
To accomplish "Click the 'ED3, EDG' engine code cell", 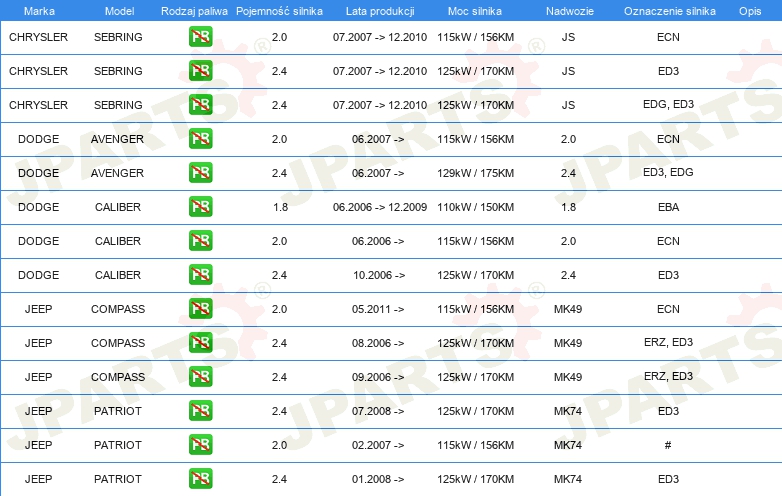I will tap(668, 172).
